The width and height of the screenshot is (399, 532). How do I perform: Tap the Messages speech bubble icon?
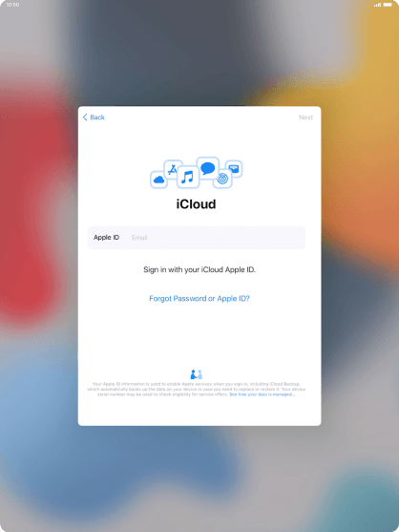coord(207,168)
